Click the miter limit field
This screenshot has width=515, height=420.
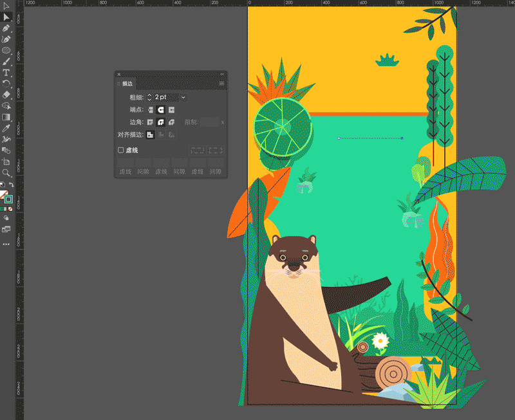click(210, 122)
